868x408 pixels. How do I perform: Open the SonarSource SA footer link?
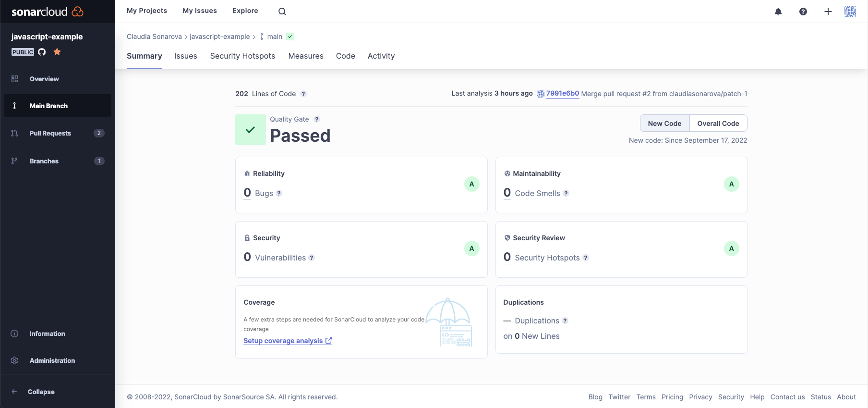[249, 397]
